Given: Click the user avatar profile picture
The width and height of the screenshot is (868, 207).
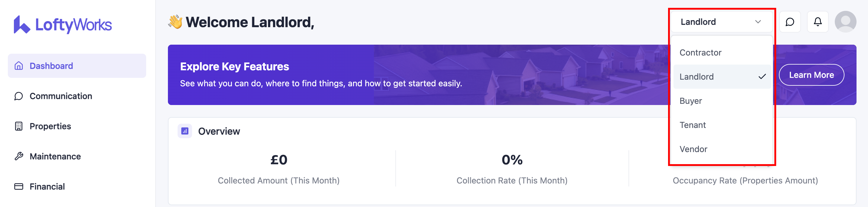Looking at the screenshot, I should click(845, 22).
